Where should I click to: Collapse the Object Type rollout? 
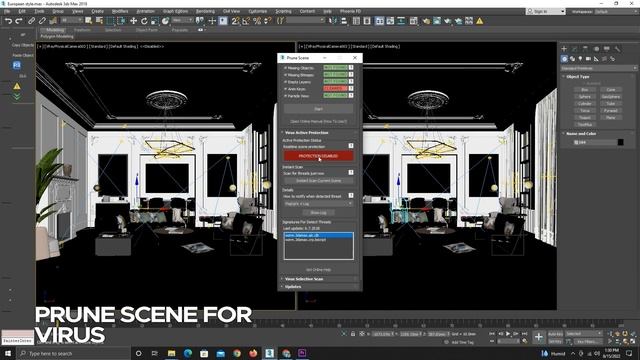(x=578, y=76)
